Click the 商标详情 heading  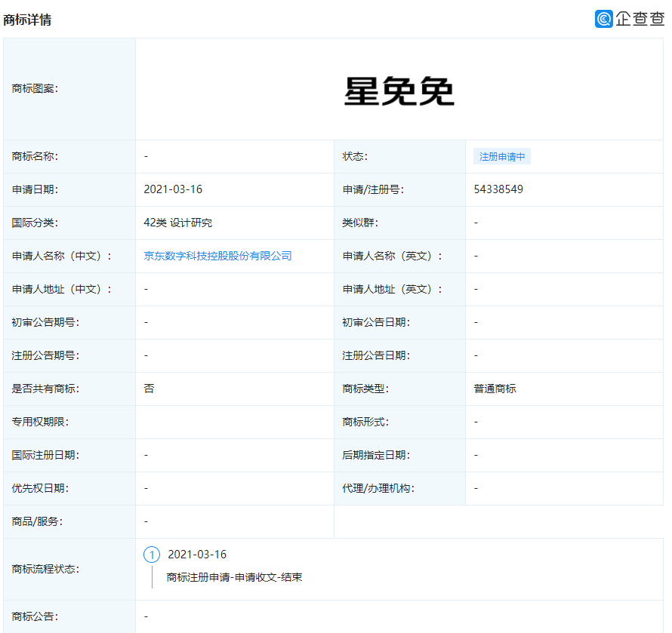(27, 20)
